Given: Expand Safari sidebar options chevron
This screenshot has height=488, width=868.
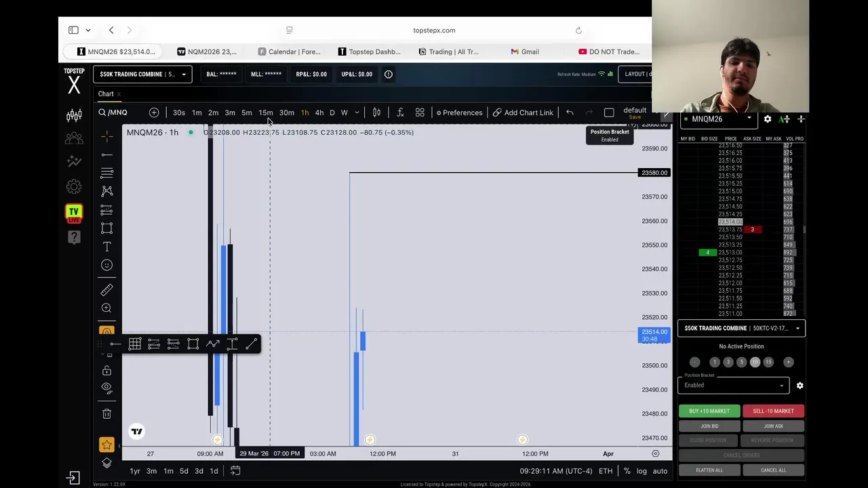Looking at the screenshot, I should 88,30.
